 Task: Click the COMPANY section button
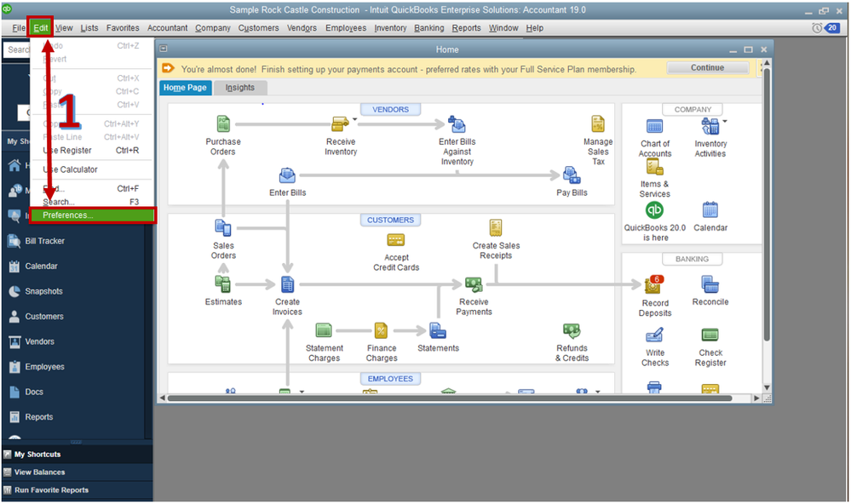point(693,110)
